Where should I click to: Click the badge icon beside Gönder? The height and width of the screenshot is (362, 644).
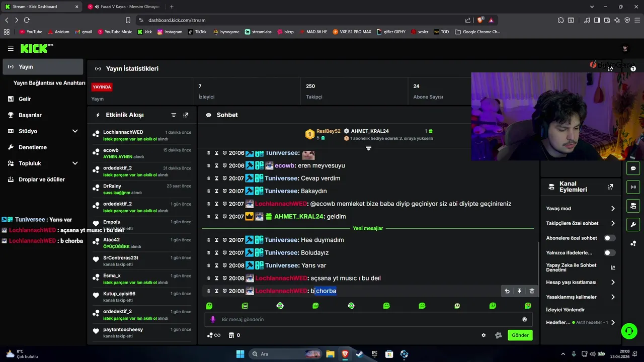tap(499, 335)
